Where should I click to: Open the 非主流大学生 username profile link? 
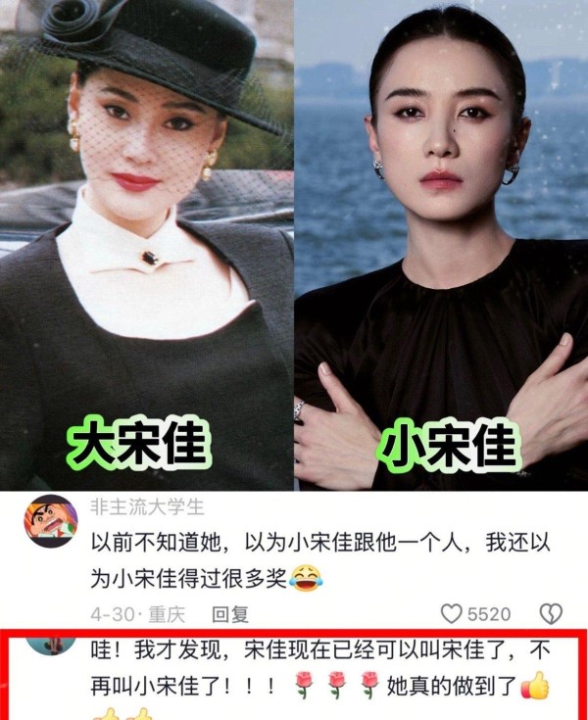(x=147, y=507)
